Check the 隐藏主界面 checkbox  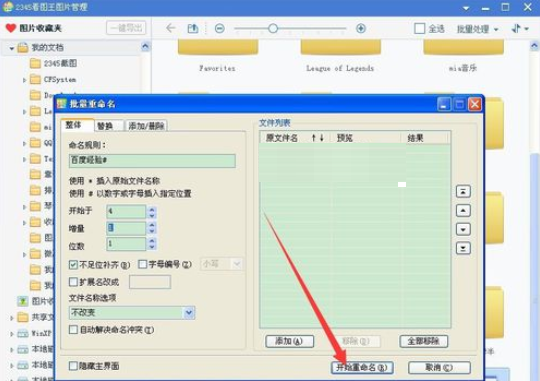point(73,366)
